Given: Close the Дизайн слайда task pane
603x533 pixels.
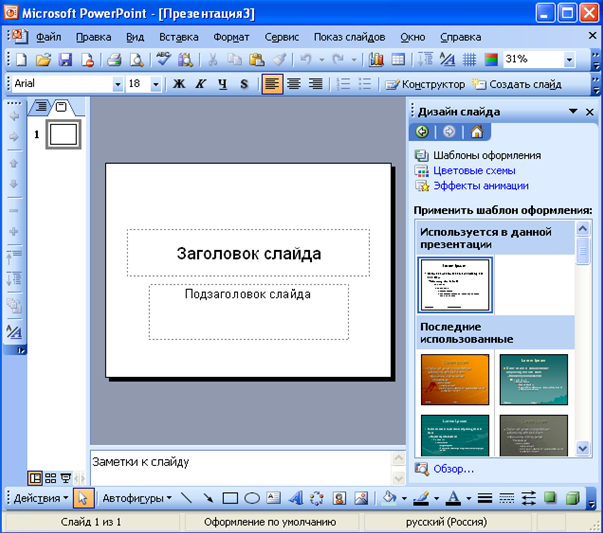Looking at the screenshot, I should click(x=590, y=112).
